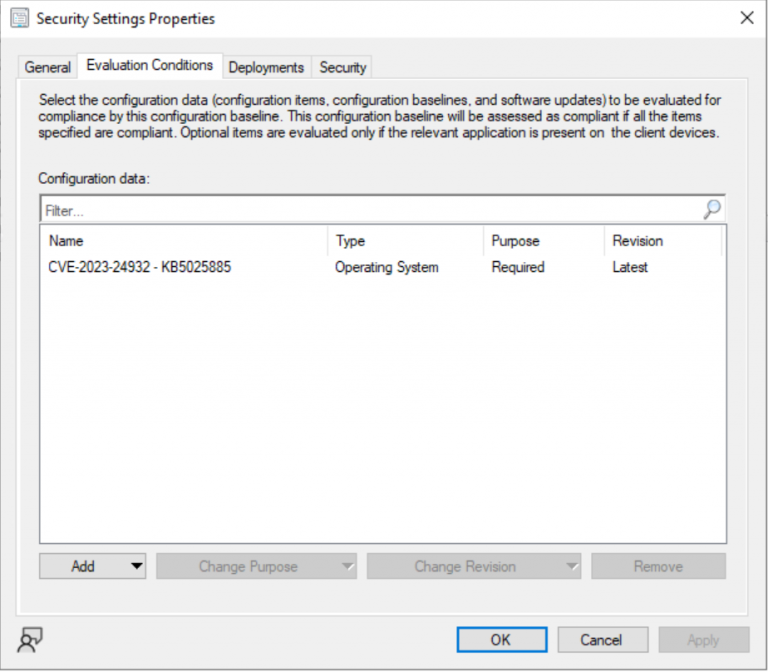The image size is (768, 672).
Task: Select the Evaluation Conditions tab
Action: tap(150, 65)
